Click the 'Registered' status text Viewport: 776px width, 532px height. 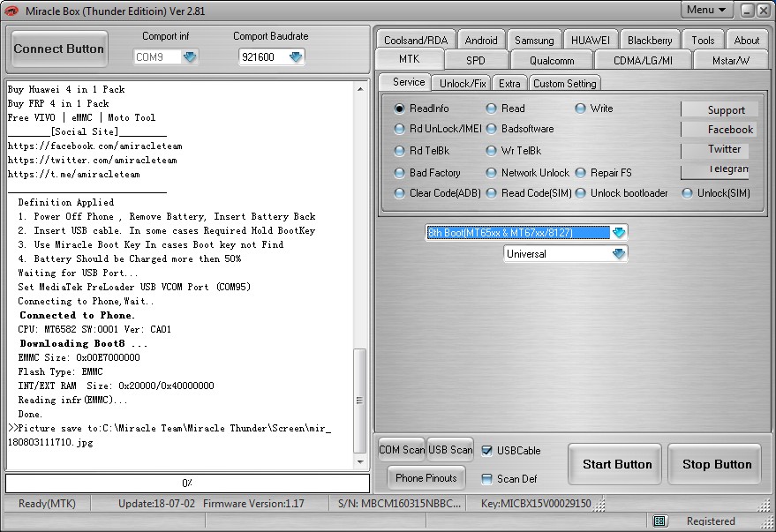(x=711, y=521)
